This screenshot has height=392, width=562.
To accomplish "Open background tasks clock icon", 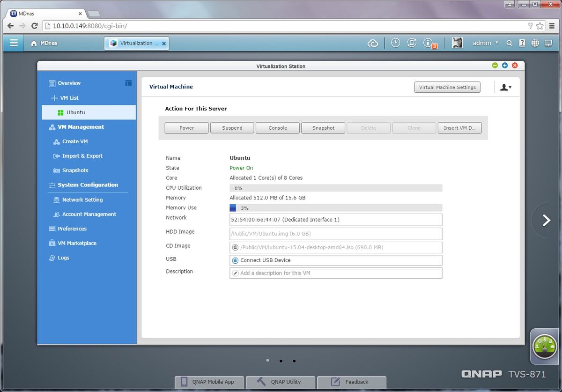I will 395,43.
